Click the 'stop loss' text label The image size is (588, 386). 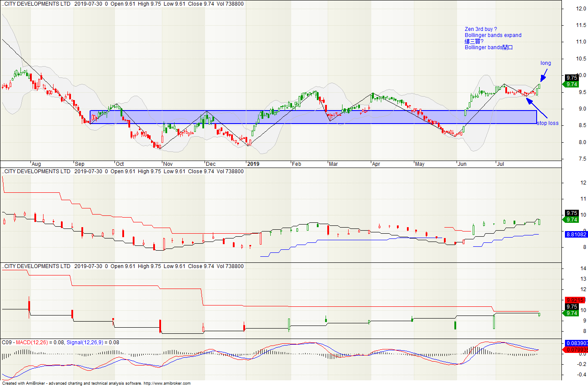[547, 123]
